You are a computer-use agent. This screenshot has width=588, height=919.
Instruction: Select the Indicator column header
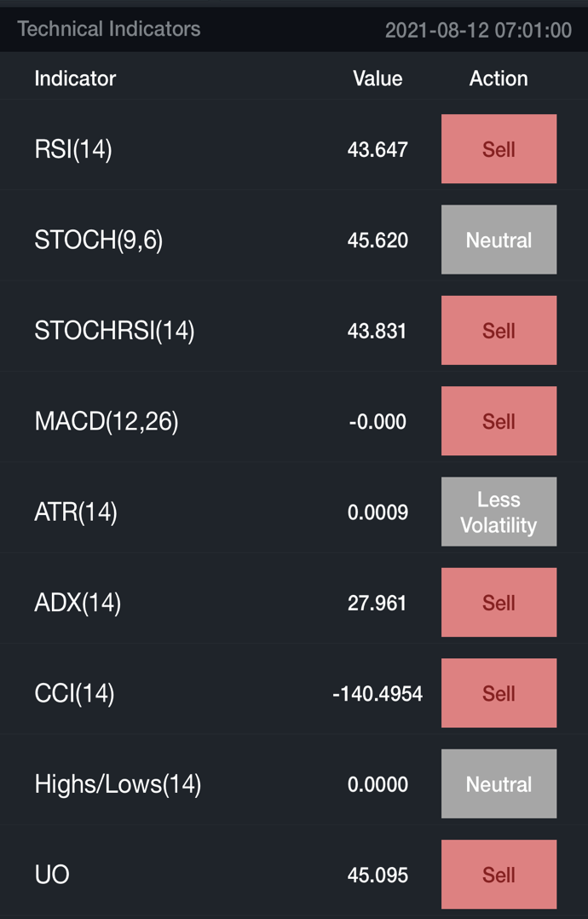75,78
